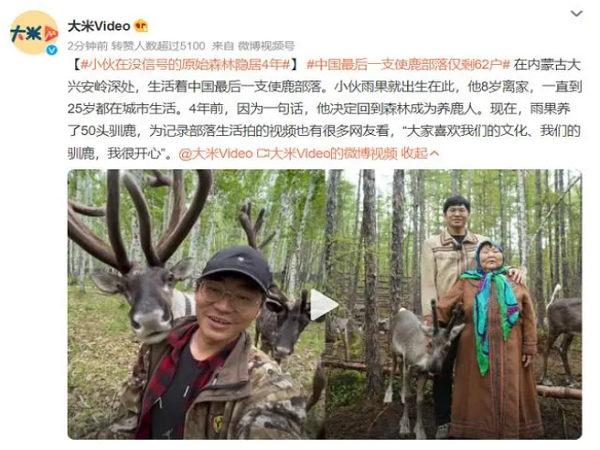This screenshot has width=600, height=450.
Task: Open the 大米Video的微博视频 link
Action: point(333,153)
